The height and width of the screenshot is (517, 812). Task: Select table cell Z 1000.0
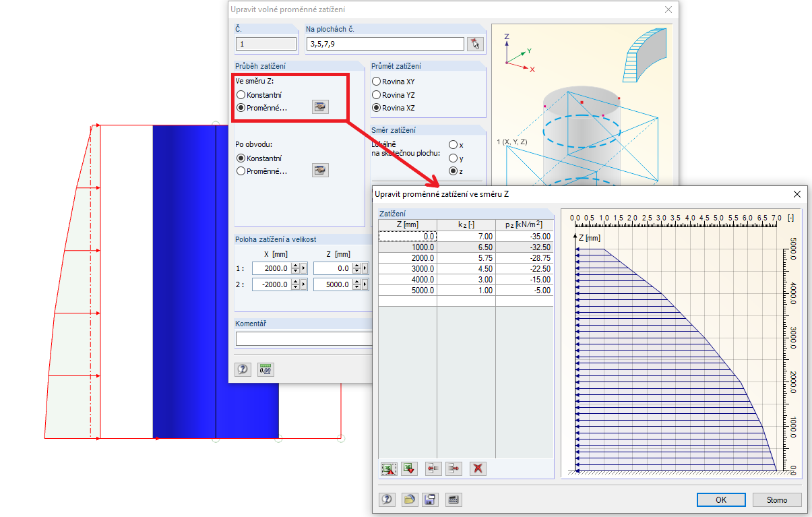click(408, 247)
